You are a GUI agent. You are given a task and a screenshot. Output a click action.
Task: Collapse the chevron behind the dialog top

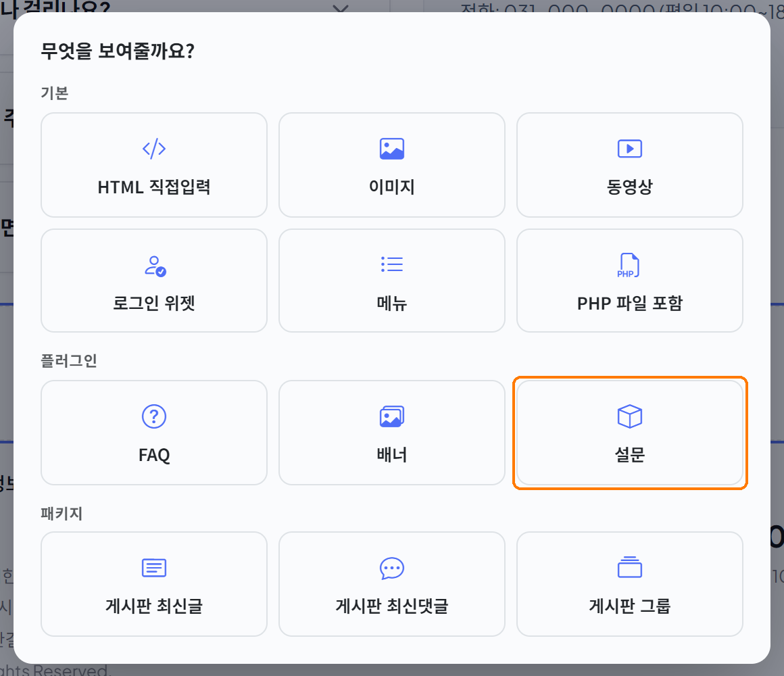(341, 8)
